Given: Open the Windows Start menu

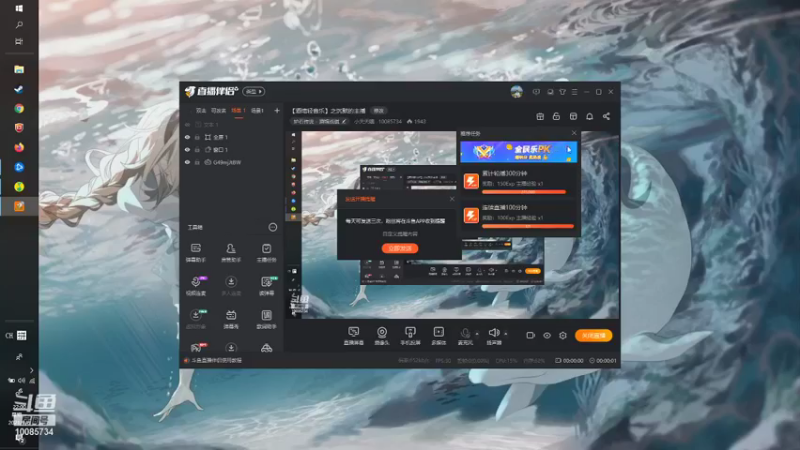Looking at the screenshot, I should 19,8.
